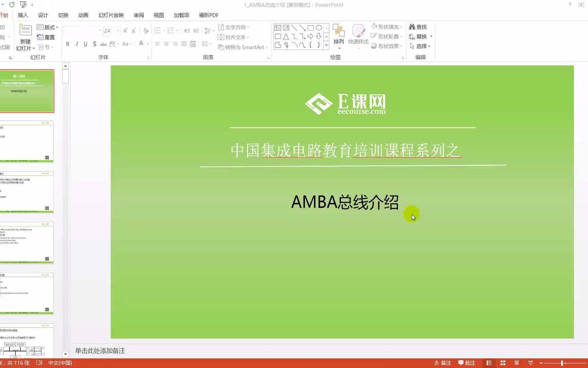Select the Vertical Text Box shape
Screen dimensions: 588x368
(x=286, y=28)
